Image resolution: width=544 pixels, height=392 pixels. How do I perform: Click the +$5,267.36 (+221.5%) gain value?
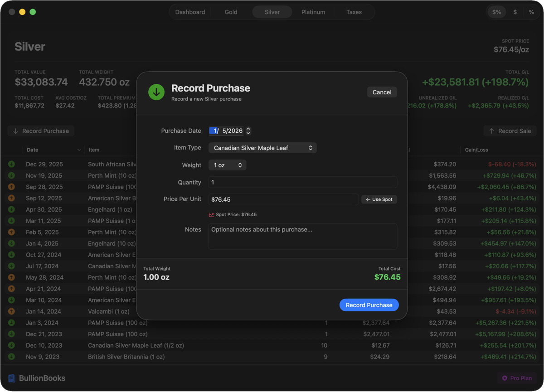[505, 323]
